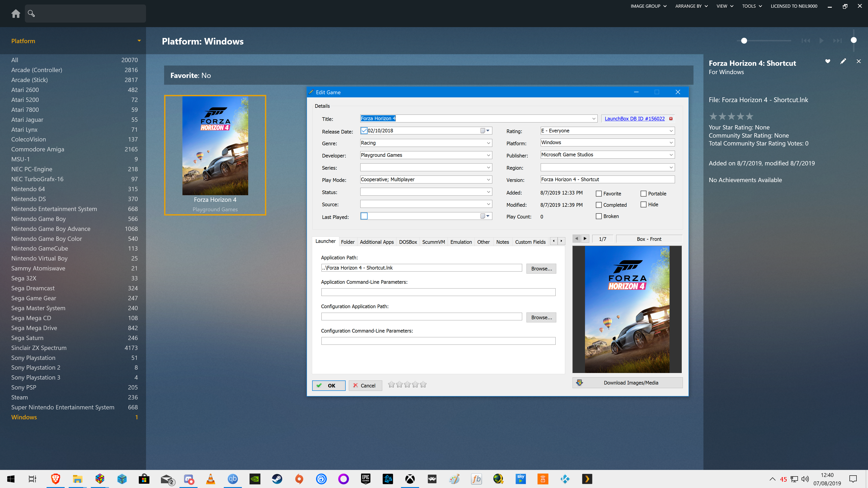868x488 pixels.
Task: Remove LaunchBox DB ID red icon
Action: [x=671, y=119]
